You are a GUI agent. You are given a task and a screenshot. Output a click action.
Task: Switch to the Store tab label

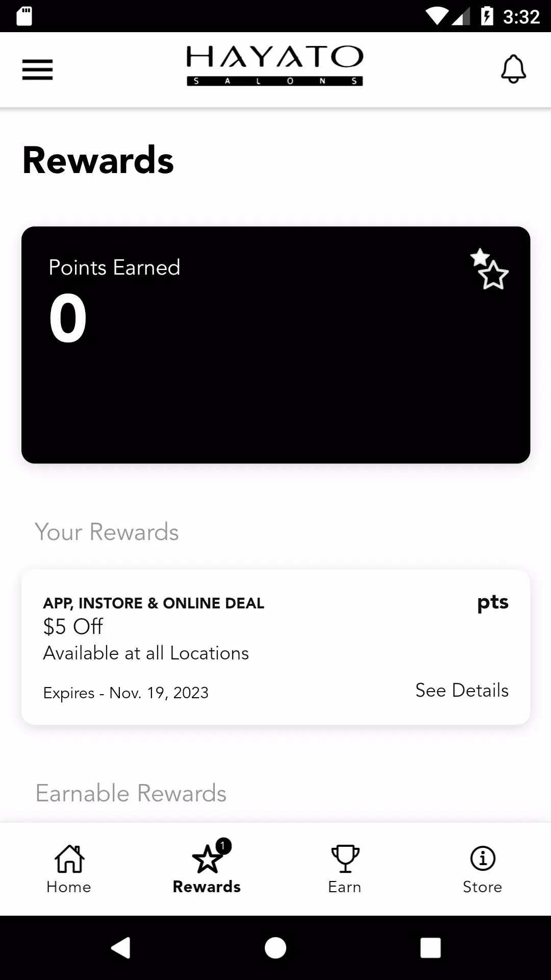point(483,887)
